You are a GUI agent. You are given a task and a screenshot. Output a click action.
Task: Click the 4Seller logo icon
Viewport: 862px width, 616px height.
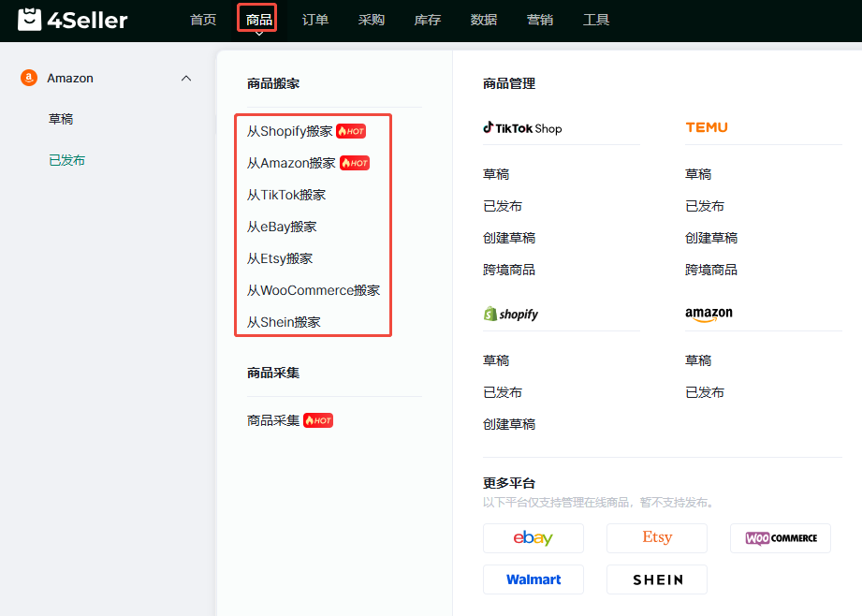30,20
